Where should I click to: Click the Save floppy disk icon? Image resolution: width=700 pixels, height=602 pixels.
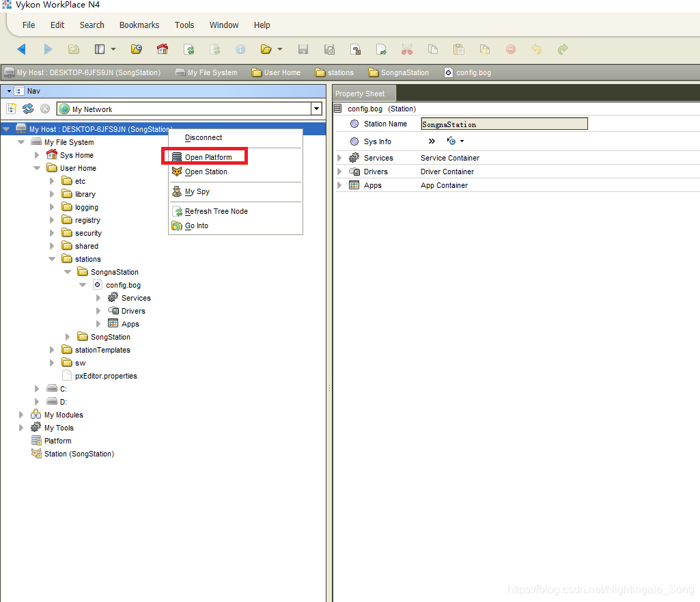pyautogui.click(x=303, y=49)
